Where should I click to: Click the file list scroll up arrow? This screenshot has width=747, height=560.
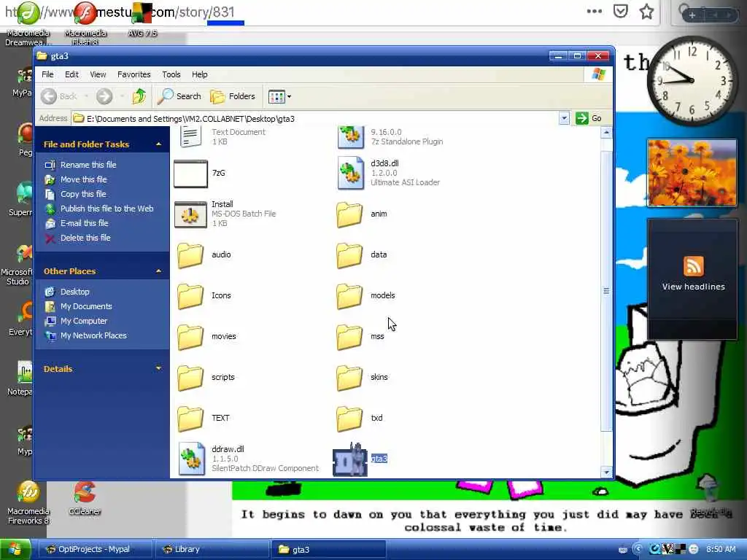click(606, 133)
